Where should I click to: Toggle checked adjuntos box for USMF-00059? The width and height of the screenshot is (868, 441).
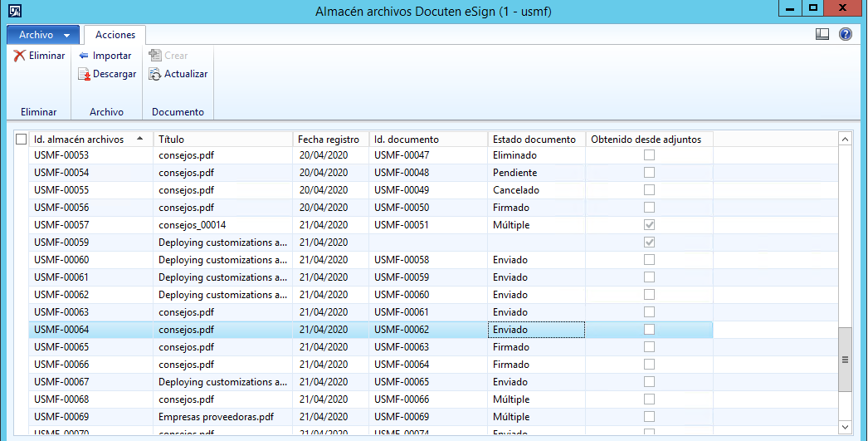[x=649, y=243]
